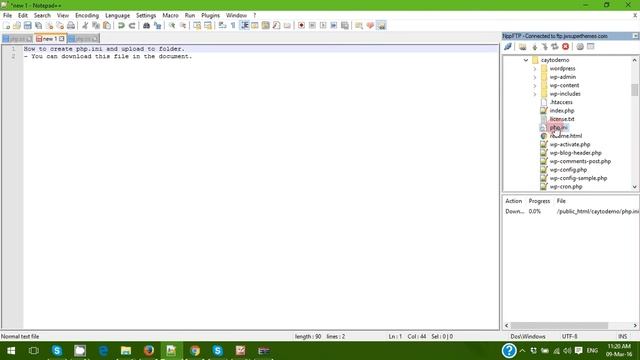Close the new 1 tab with its X

62,39
